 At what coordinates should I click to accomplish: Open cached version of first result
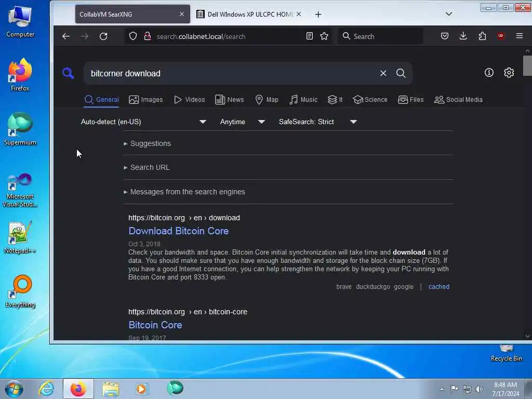click(438, 287)
